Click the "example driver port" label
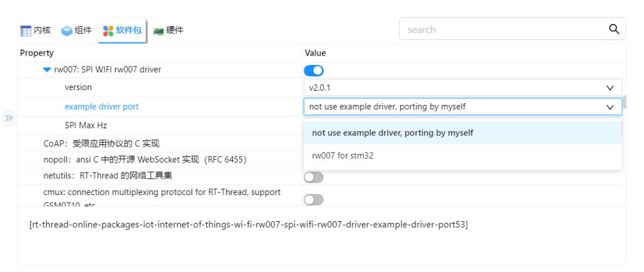 [x=102, y=107]
